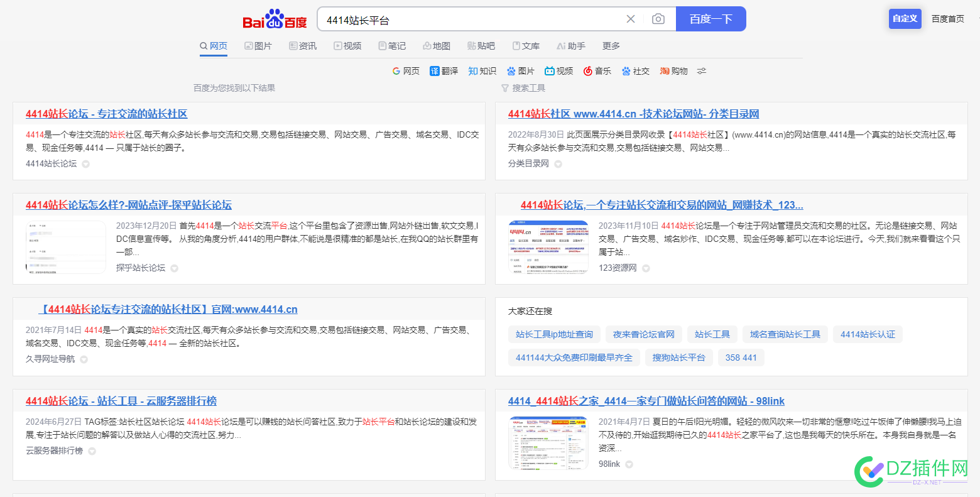Open result 4414站长社区 www.4414.cn 分类目录网
This screenshot has width=980, height=497.
[633, 114]
